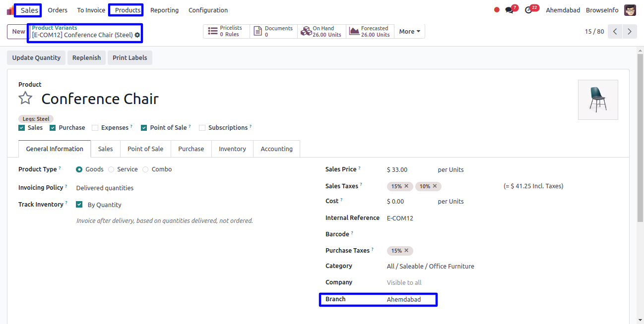Click the Conference Chair product image

click(598, 100)
